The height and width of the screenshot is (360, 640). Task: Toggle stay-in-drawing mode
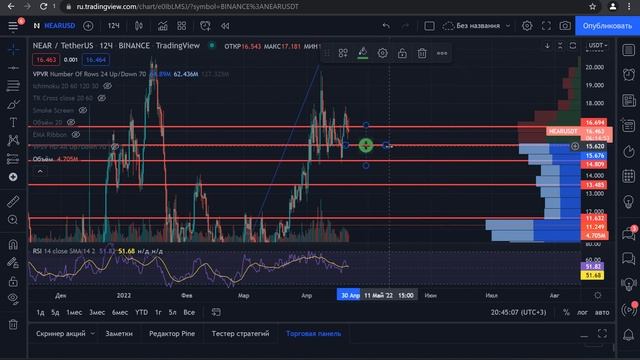pos(13,262)
